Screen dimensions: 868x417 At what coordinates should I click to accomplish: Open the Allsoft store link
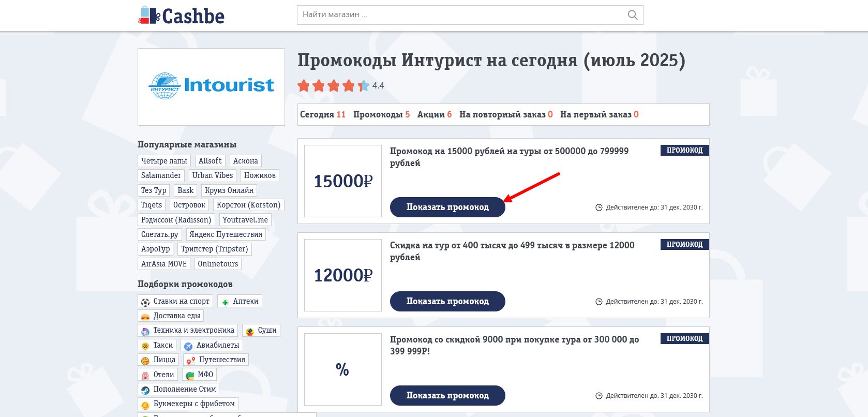pyautogui.click(x=210, y=161)
